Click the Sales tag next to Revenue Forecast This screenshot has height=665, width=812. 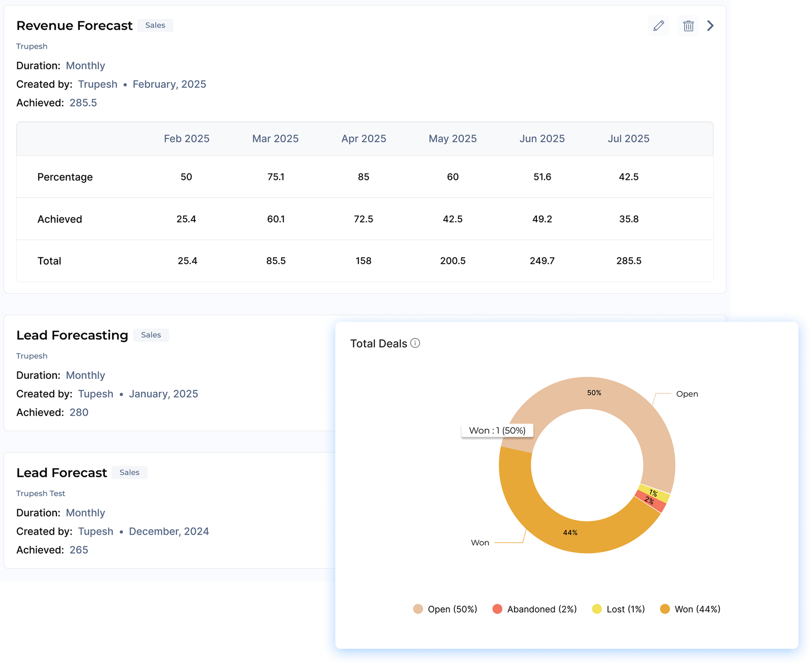tap(155, 25)
